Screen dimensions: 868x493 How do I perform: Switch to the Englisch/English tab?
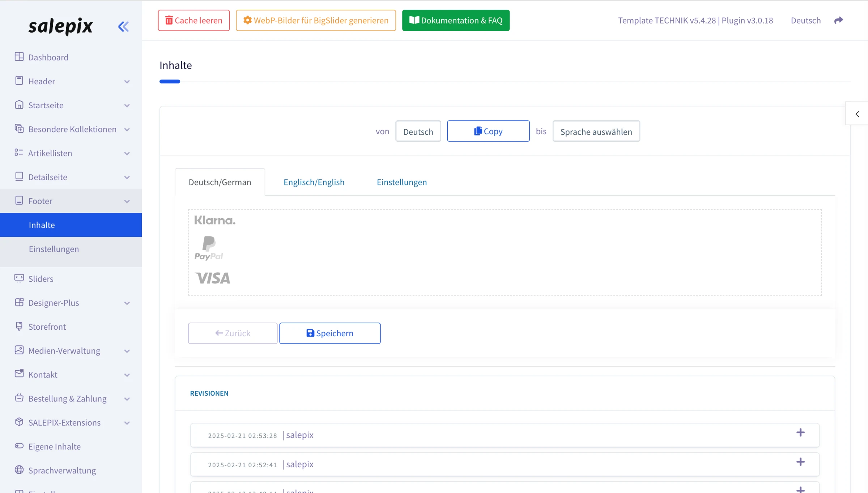pyautogui.click(x=314, y=182)
